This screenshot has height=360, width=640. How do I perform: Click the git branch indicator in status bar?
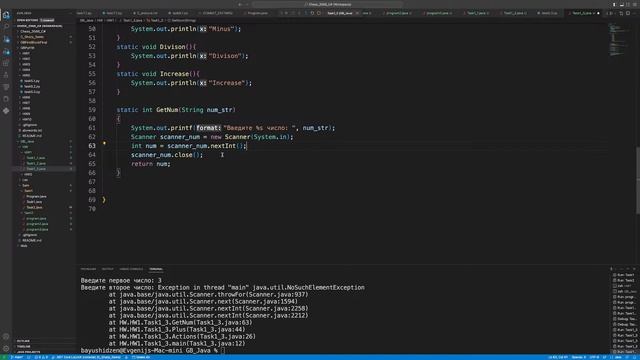[x=17, y=357]
